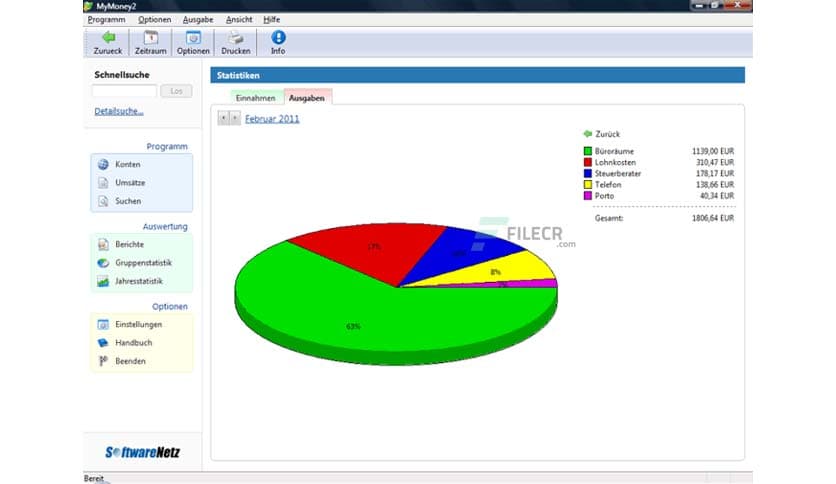Click Einstellungen in the Optionen panel
The image size is (836, 484).
point(138,324)
